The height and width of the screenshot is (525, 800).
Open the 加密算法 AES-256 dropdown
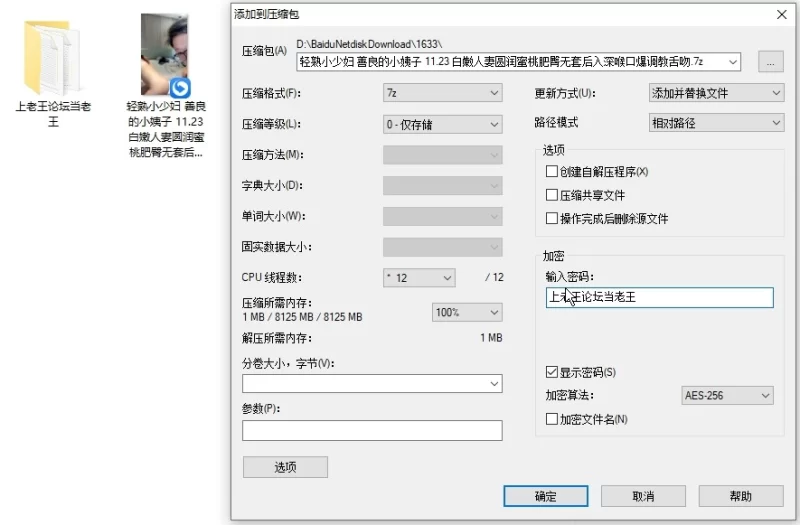(x=727, y=396)
